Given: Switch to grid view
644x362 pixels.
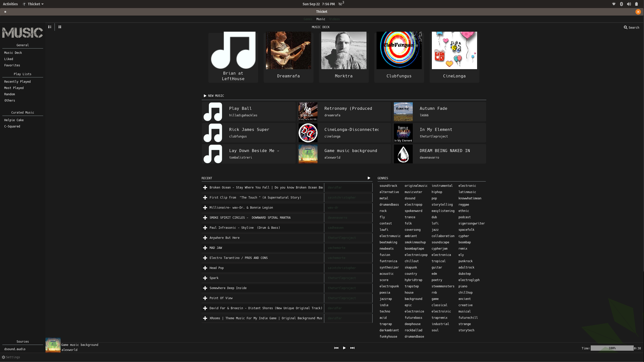Looking at the screenshot, I should (60, 27).
